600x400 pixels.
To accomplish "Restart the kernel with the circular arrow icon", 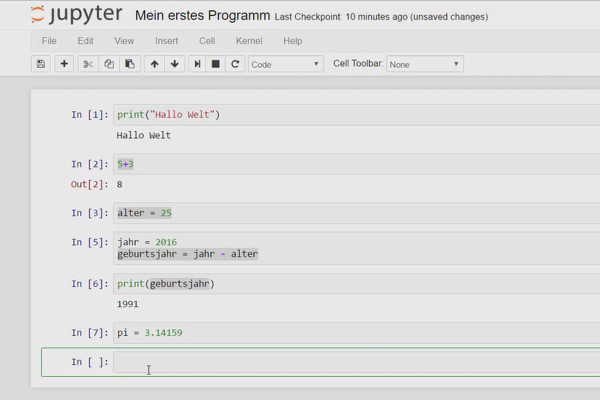I will tap(235, 64).
